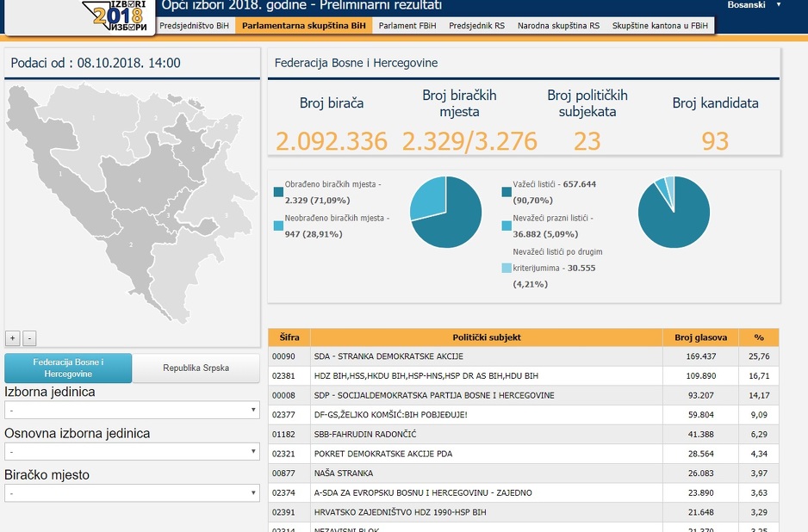
Task: Open the Izborna jedinica dropdown
Action: [132, 411]
